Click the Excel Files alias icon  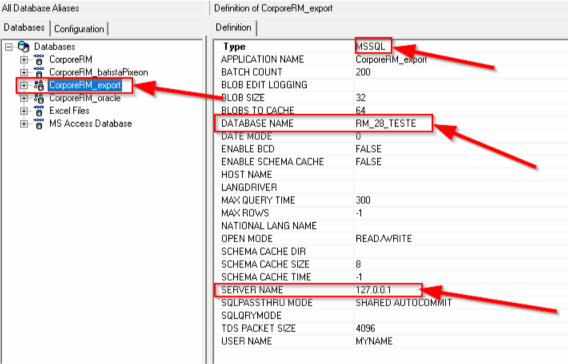pos(39,110)
